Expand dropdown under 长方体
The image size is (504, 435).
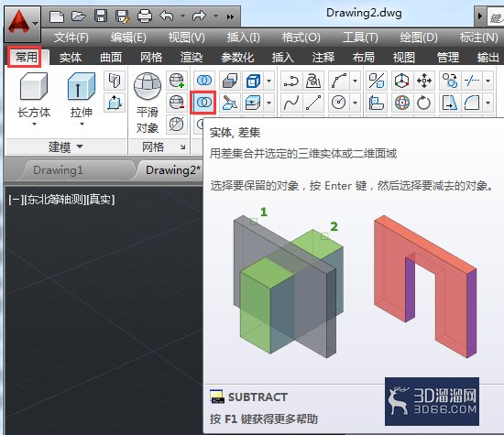34,124
